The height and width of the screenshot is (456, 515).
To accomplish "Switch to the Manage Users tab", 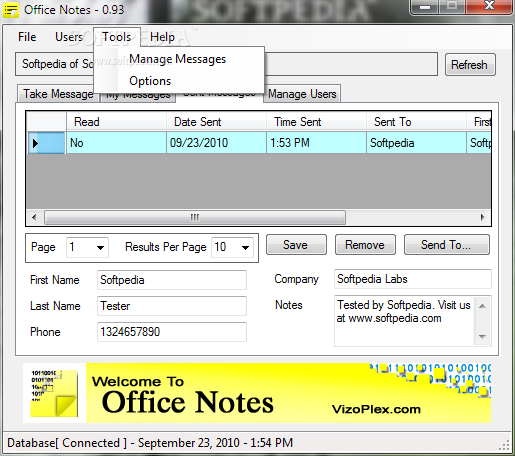I will pos(302,94).
